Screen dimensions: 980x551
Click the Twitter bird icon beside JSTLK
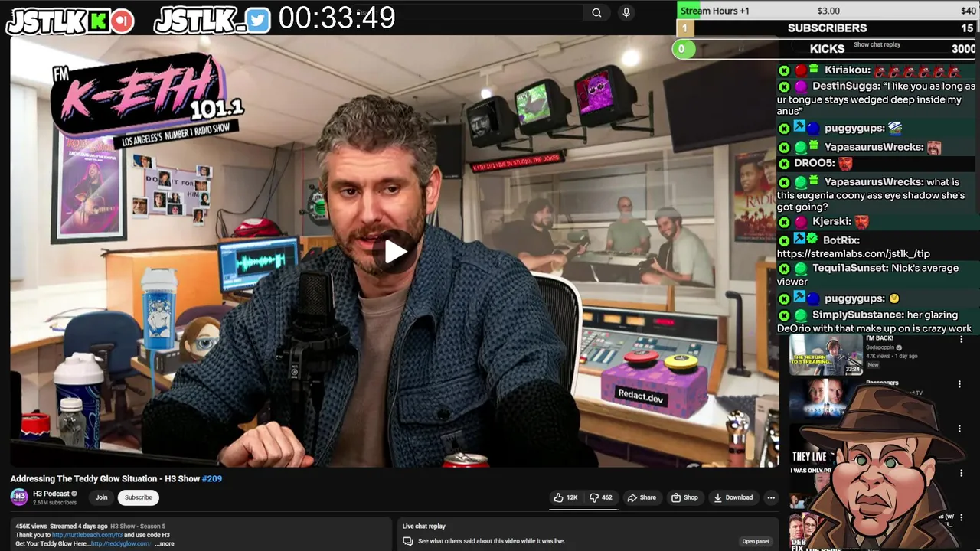259,21
